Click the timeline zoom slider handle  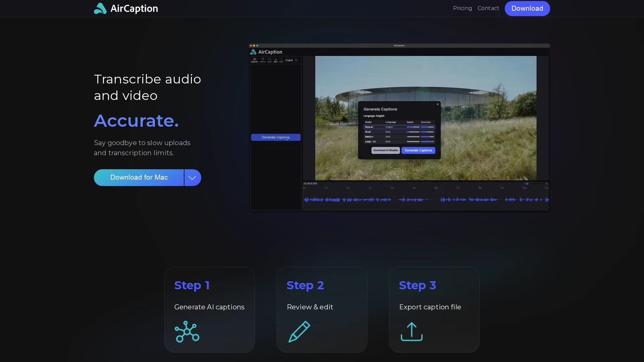(528, 184)
